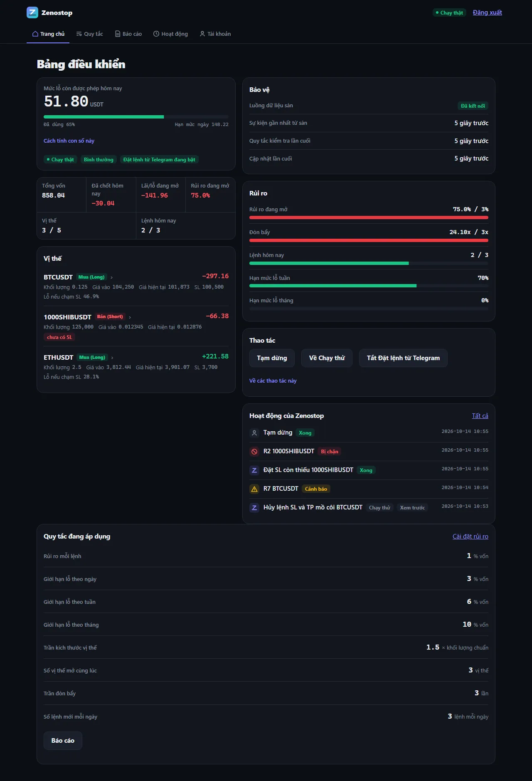Screen dimensions: 532x781
Task: Expand 1000SHIBUSDT position chevron
Action: (130, 317)
